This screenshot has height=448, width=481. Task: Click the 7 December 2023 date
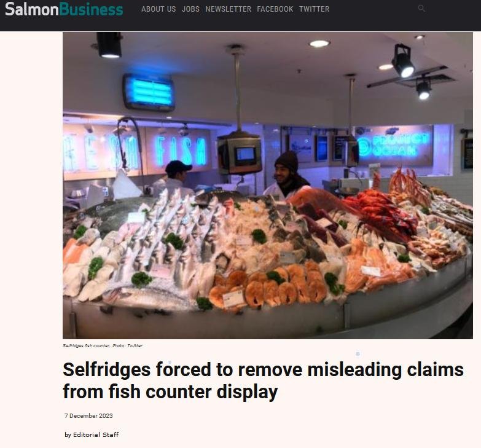pyautogui.click(x=88, y=416)
